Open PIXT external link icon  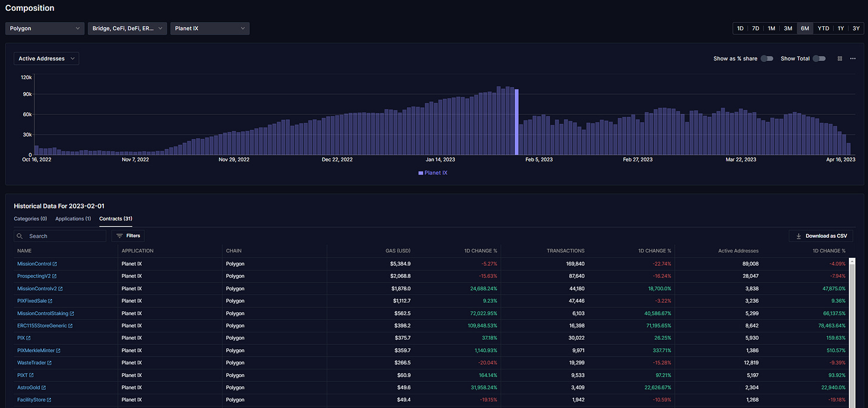(x=31, y=375)
